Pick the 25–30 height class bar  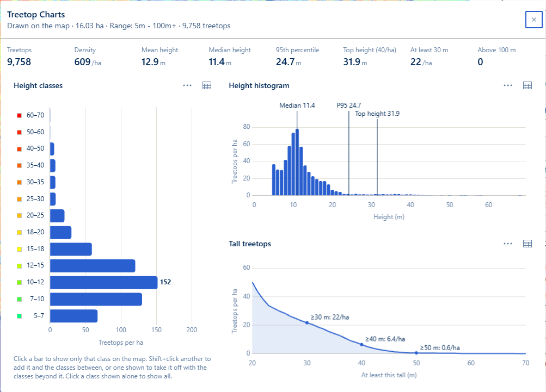[53, 199]
